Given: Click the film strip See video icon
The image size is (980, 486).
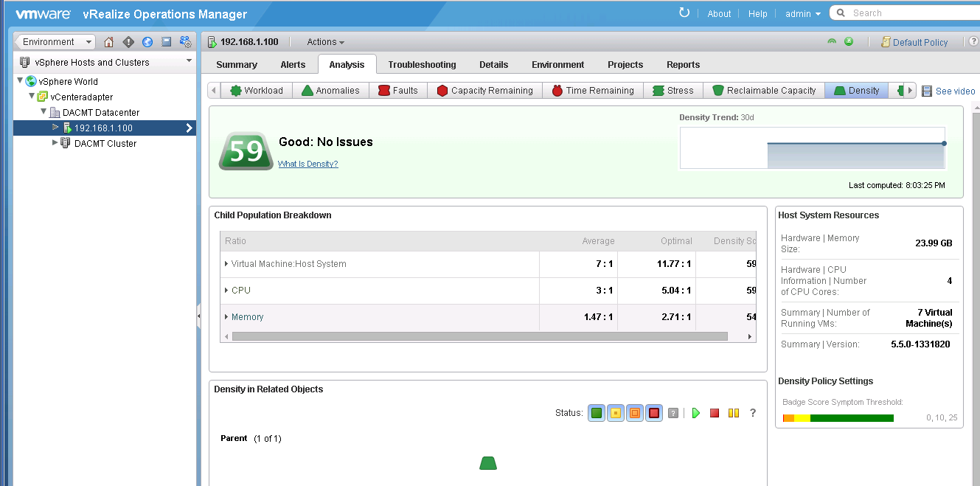Looking at the screenshot, I should [927, 91].
